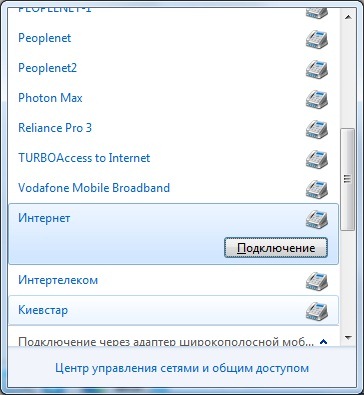
Task: Click the dial-up icon beside Reliance Pro 3
Action: 317,129
